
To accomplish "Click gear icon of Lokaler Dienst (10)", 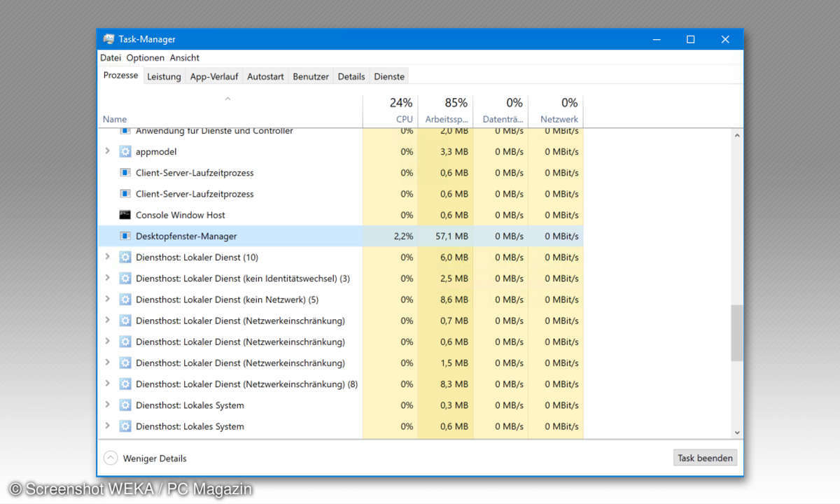I will (x=125, y=257).
